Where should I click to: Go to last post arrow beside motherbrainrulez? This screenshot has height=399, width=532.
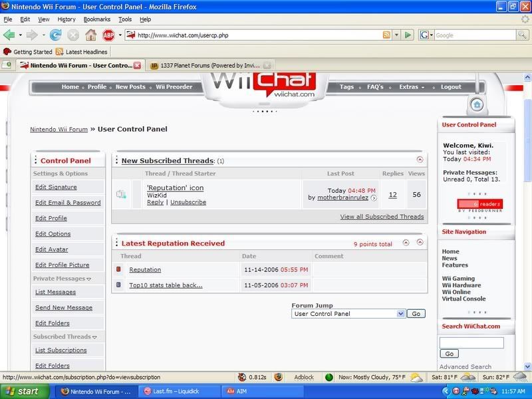coord(374,198)
